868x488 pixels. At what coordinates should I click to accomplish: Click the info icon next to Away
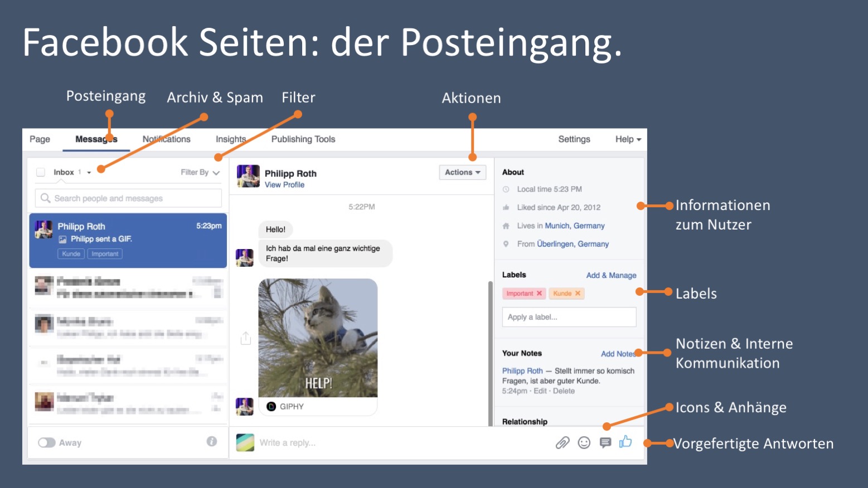point(212,442)
